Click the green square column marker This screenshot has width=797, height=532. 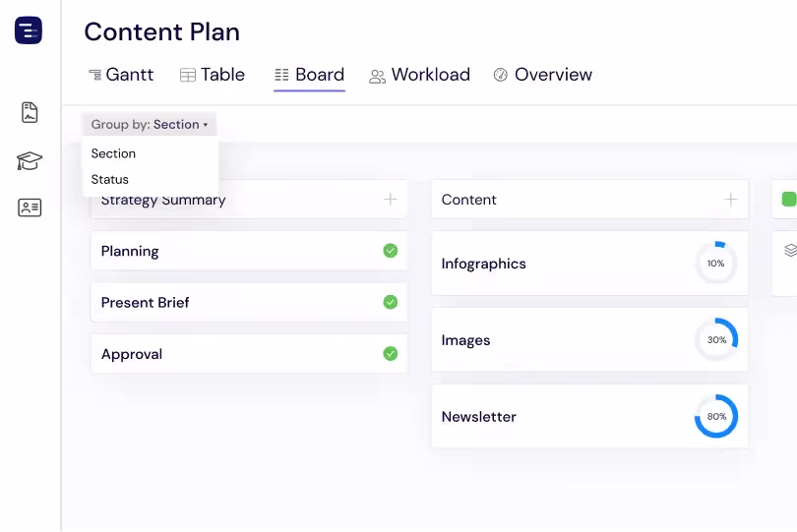789,200
